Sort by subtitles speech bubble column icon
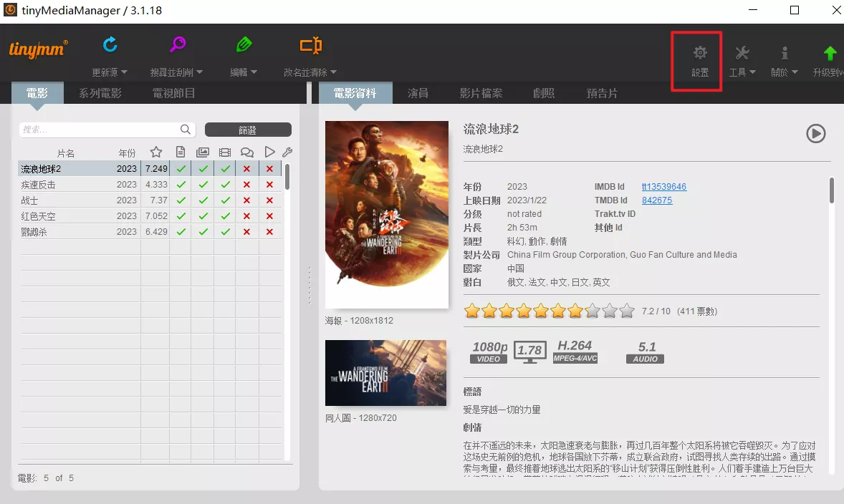 pyautogui.click(x=247, y=152)
